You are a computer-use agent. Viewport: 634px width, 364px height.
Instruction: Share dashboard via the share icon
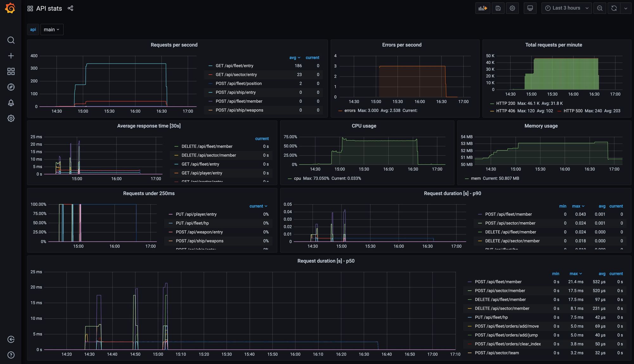(x=70, y=8)
